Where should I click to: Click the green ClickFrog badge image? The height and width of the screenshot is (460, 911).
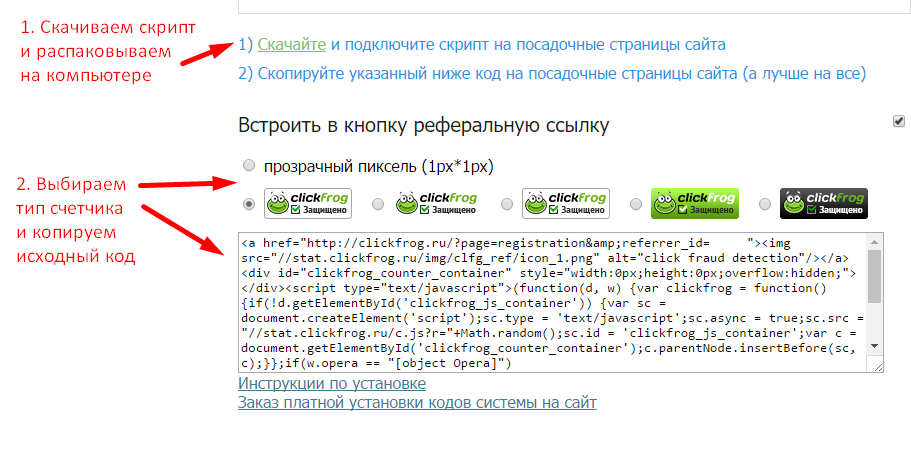(695, 203)
